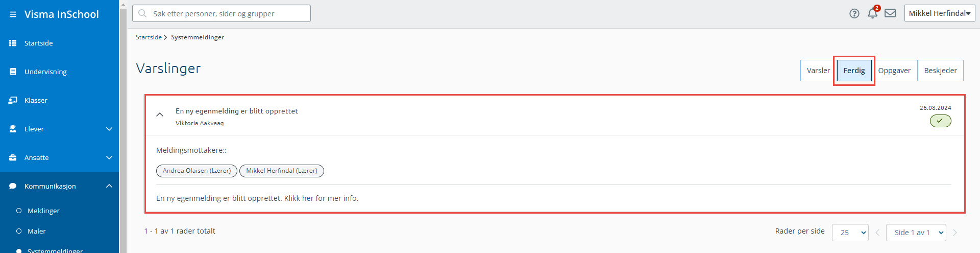Image resolution: width=980 pixels, height=253 pixels.
Task: Click the Klasser sidebar icon
Action: point(13,100)
